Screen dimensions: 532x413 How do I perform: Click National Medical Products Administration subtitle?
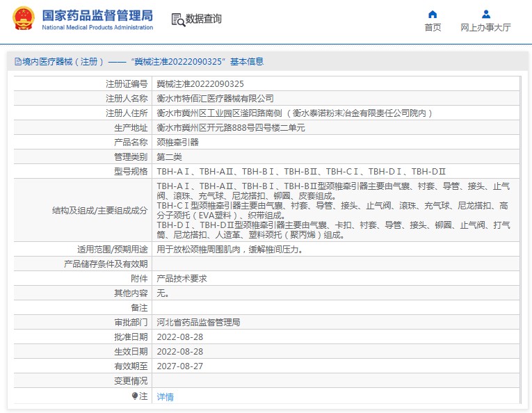97,28
